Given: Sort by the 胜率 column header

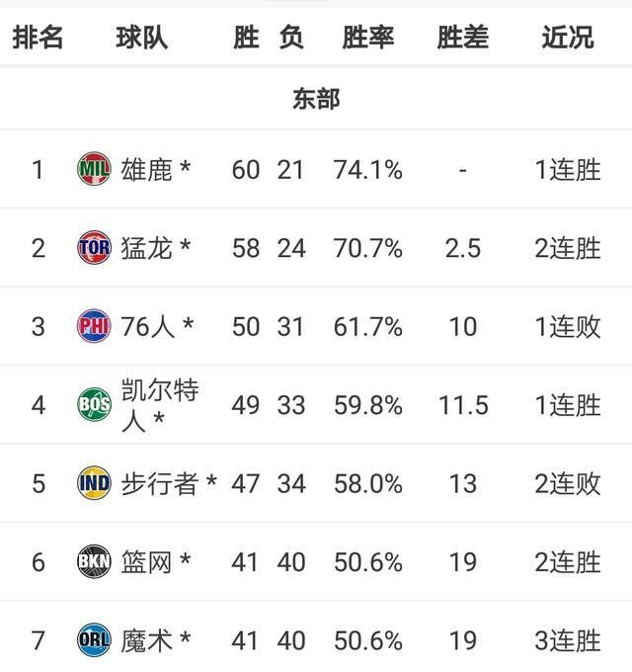Looking at the screenshot, I should click(368, 38).
